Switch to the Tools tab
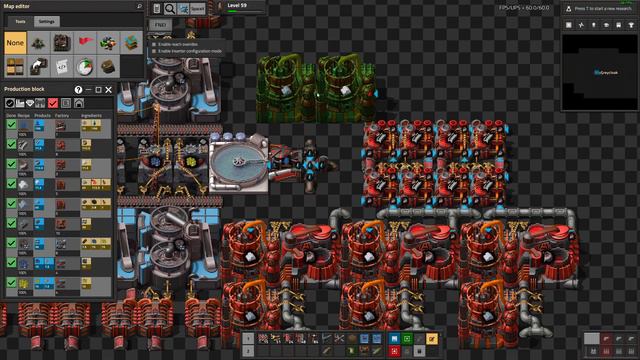This screenshot has height=360, width=640. pyautogui.click(x=20, y=22)
